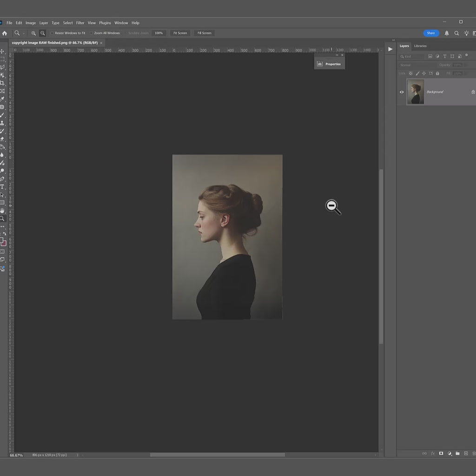The height and width of the screenshot is (476, 476).
Task: Collapse the panels with double-arrow icon
Action: (393, 40)
